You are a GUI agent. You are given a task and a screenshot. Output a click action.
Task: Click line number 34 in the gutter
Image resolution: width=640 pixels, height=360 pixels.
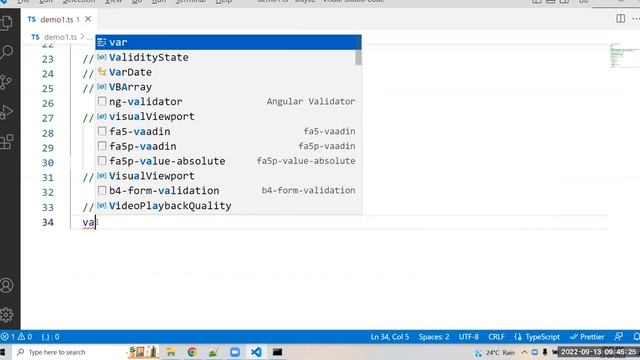(x=48, y=222)
